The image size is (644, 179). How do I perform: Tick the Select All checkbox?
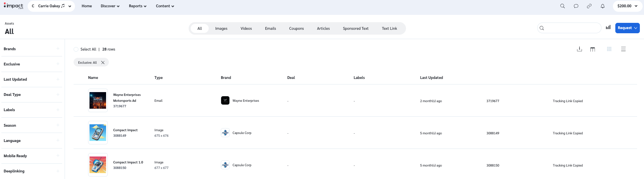[x=76, y=50]
